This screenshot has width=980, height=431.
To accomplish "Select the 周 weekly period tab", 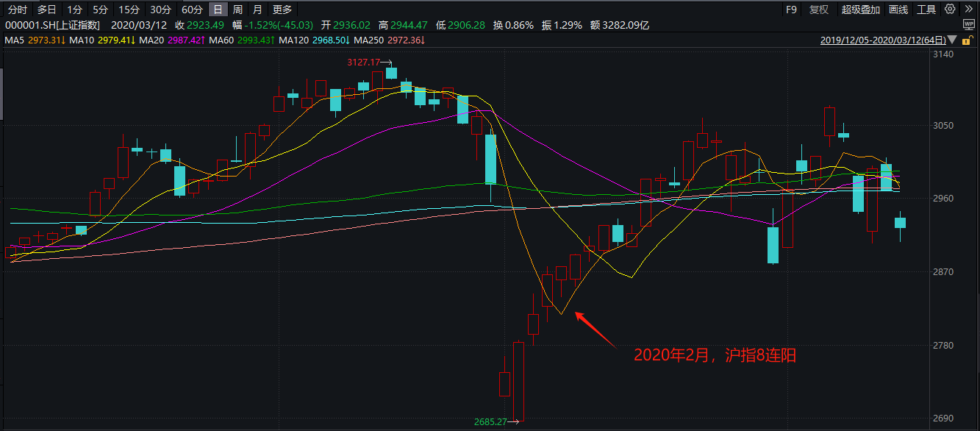I will 237,10.
